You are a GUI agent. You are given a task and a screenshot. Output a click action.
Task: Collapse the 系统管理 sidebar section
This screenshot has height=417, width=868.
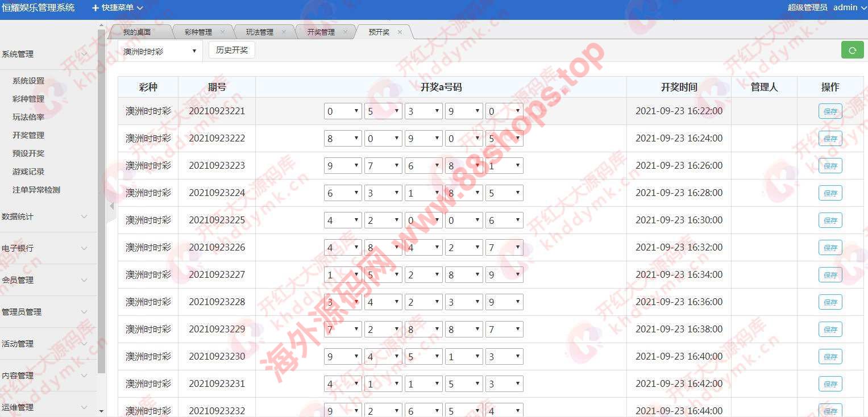click(44, 54)
